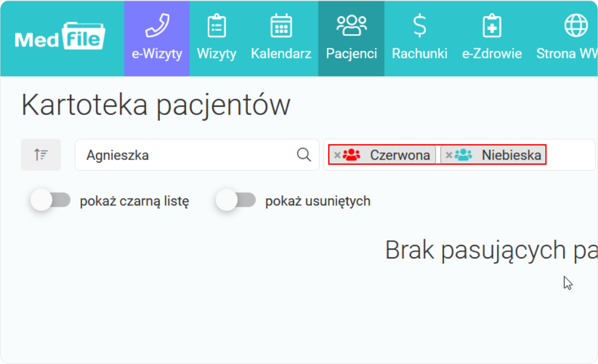Click the Czerwona tag label

(400, 155)
